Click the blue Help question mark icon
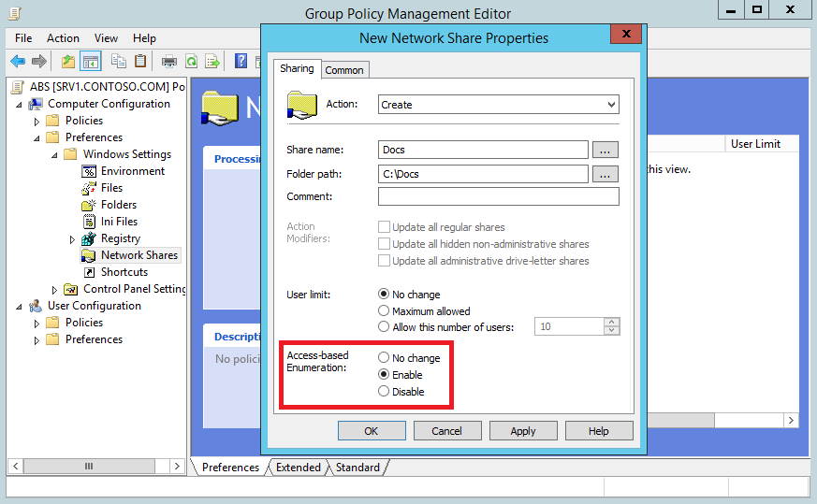 (x=241, y=62)
